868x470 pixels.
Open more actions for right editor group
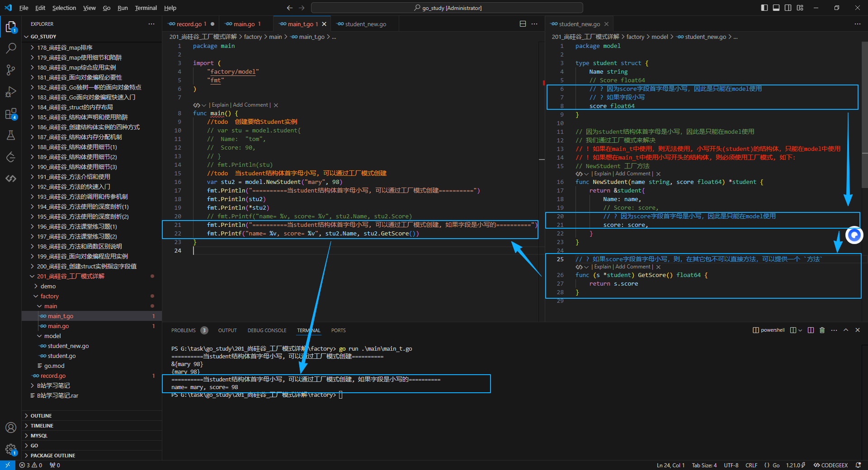857,24
